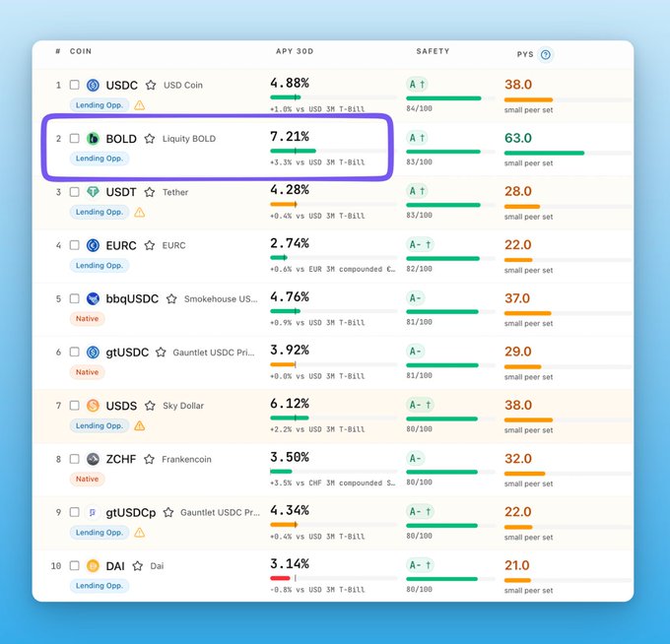Click the Frankencoin name text
This screenshot has width=670, height=644.
(186, 460)
